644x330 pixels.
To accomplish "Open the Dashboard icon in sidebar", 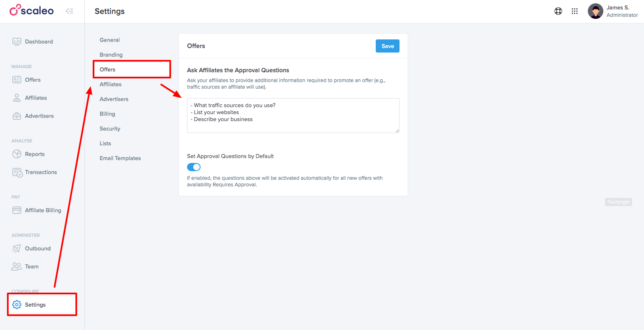I will pyautogui.click(x=17, y=41).
